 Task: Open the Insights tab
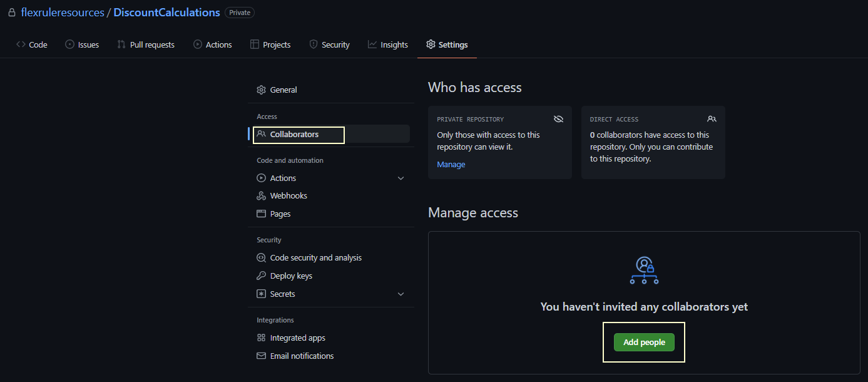point(388,44)
